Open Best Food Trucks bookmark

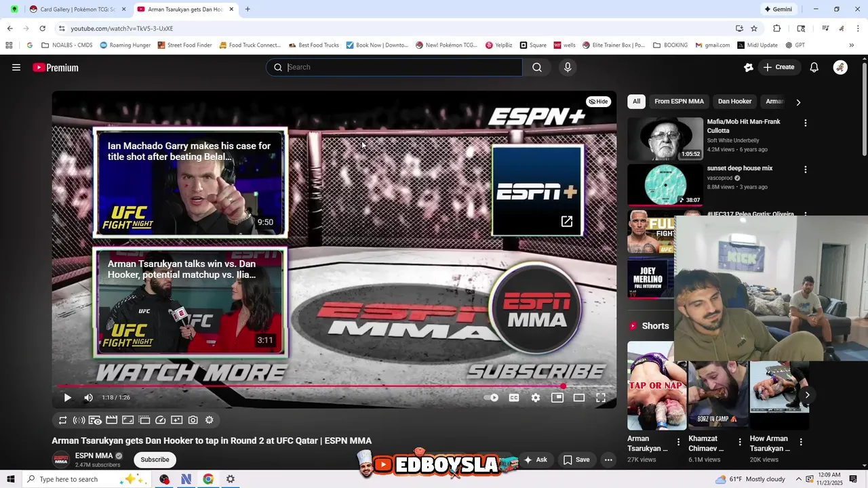[x=313, y=45]
